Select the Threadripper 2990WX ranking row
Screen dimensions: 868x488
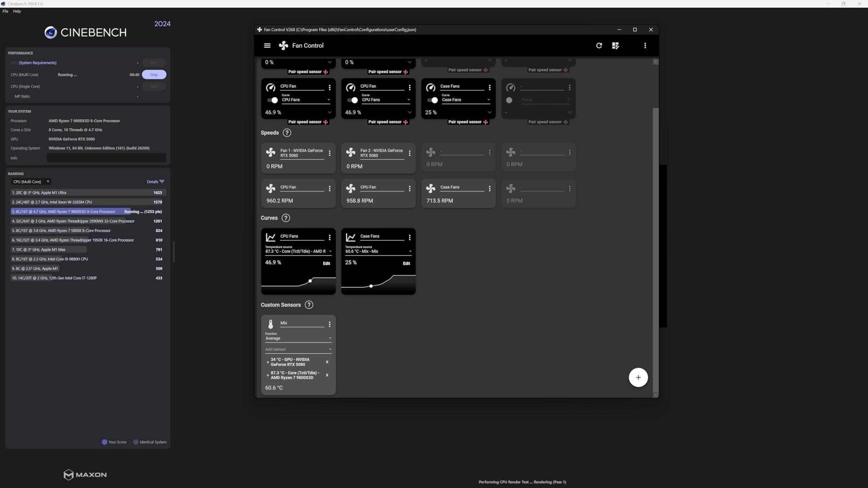click(88, 221)
